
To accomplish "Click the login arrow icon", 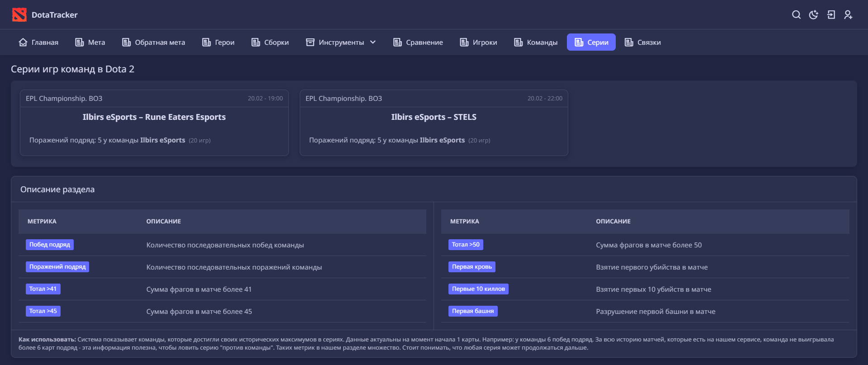I will click(x=831, y=15).
